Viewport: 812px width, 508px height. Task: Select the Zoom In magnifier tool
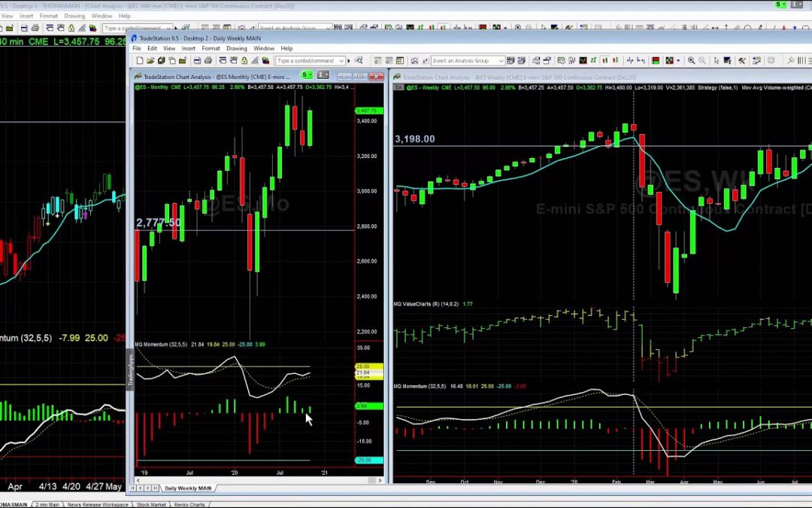(692, 61)
